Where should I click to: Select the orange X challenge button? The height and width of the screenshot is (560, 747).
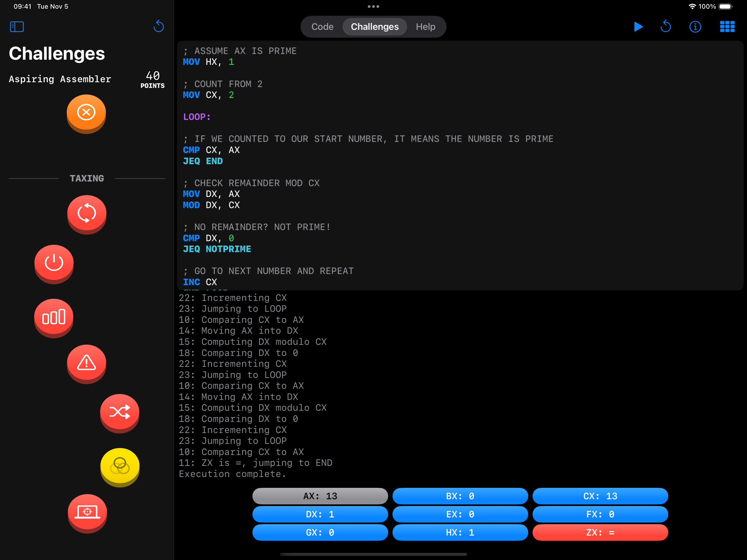click(86, 114)
